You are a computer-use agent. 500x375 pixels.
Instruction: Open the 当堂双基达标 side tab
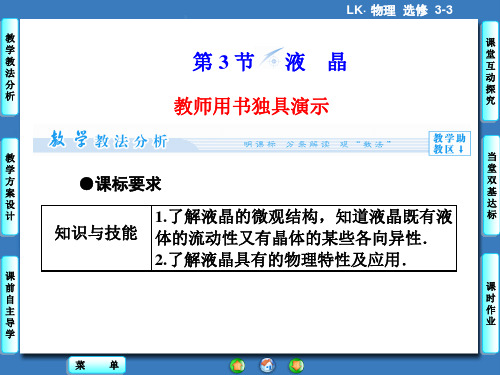pos(491,185)
